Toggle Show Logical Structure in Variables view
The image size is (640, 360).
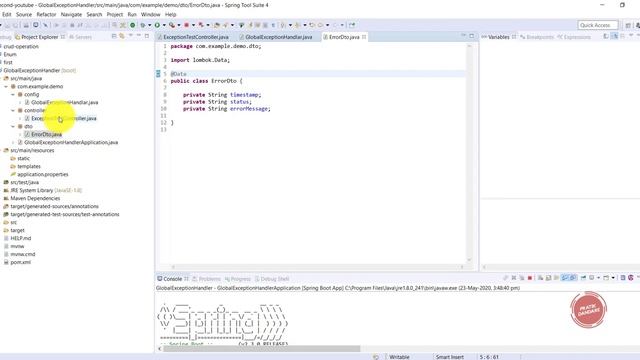(x=614, y=36)
